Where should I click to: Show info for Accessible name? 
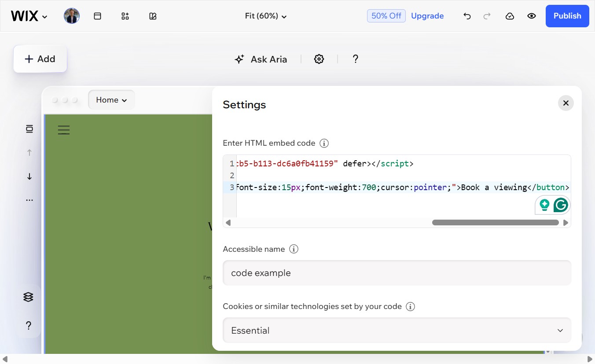click(x=294, y=249)
